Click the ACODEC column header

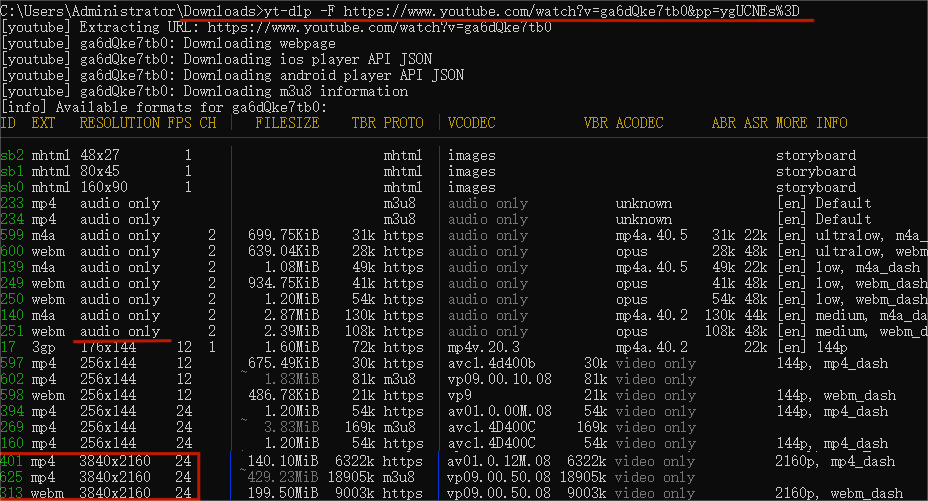pyautogui.click(x=640, y=123)
